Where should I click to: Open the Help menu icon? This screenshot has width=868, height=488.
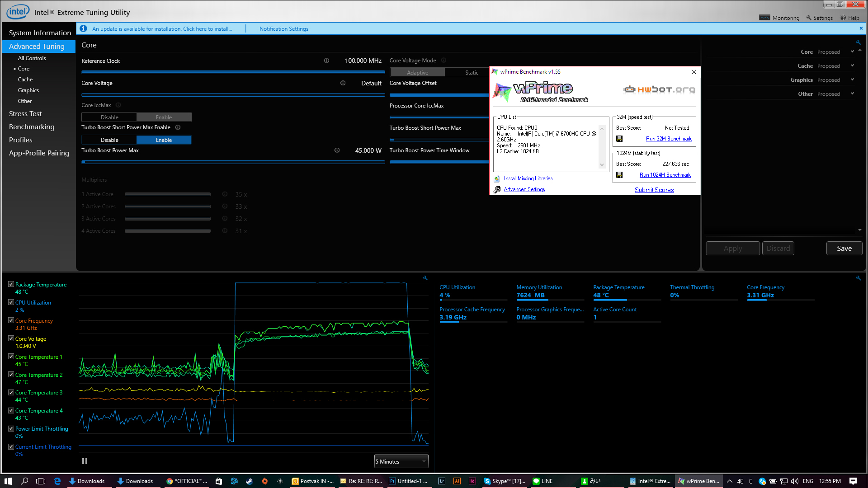pos(843,18)
